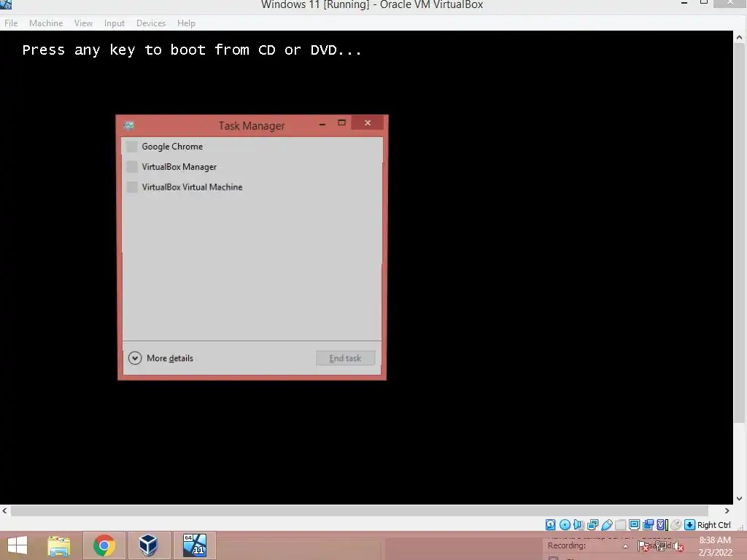Click the Right Ctrl host key label
Image resolution: width=747 pixels, height=560 pixels.
click(713, 525)
